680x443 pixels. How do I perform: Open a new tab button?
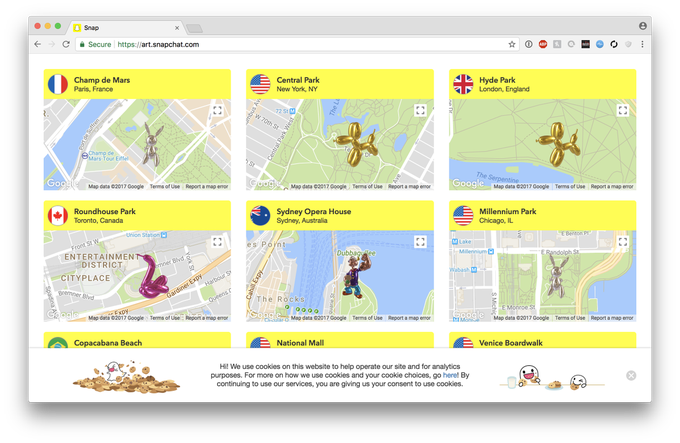click(194, 28)
